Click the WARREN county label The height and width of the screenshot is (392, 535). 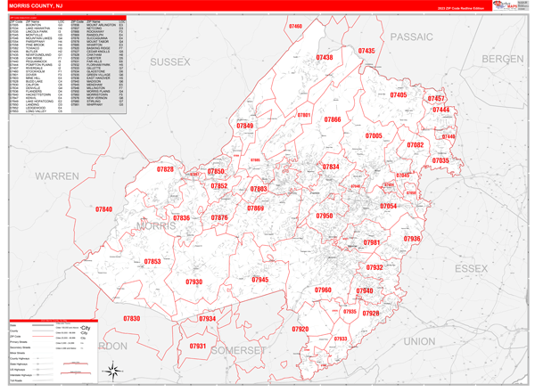click(x=57, y=176)
